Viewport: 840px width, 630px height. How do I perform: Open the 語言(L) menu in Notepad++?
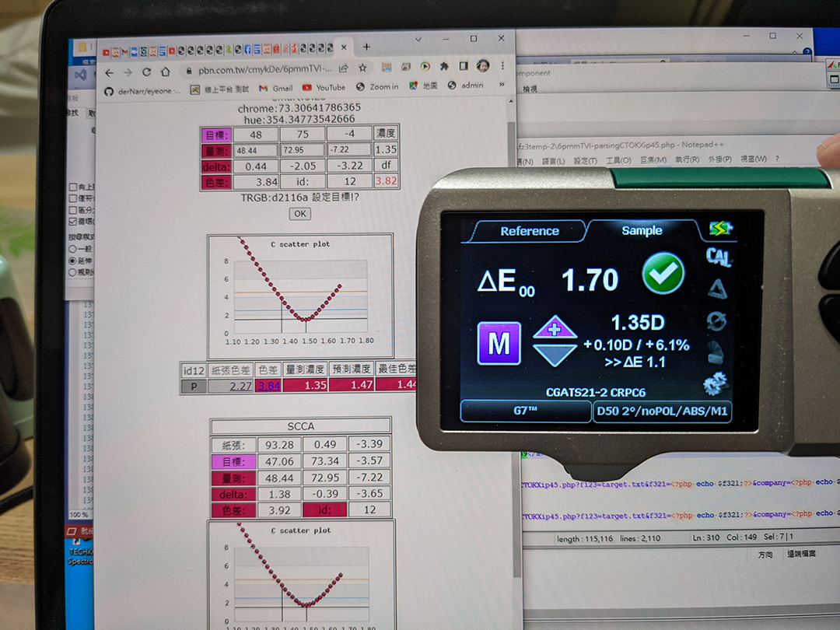point(554,161)
